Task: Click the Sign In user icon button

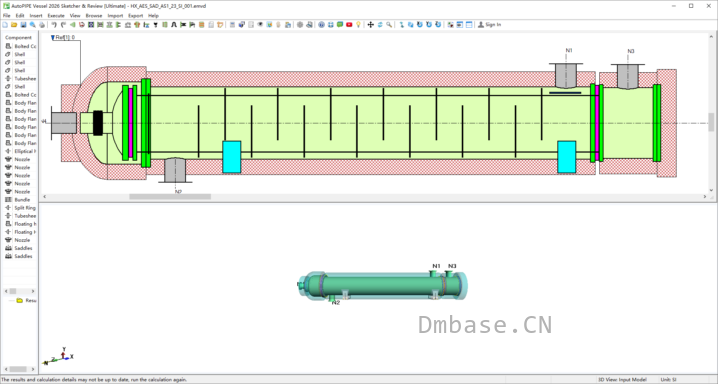Action: pos(490,25)
